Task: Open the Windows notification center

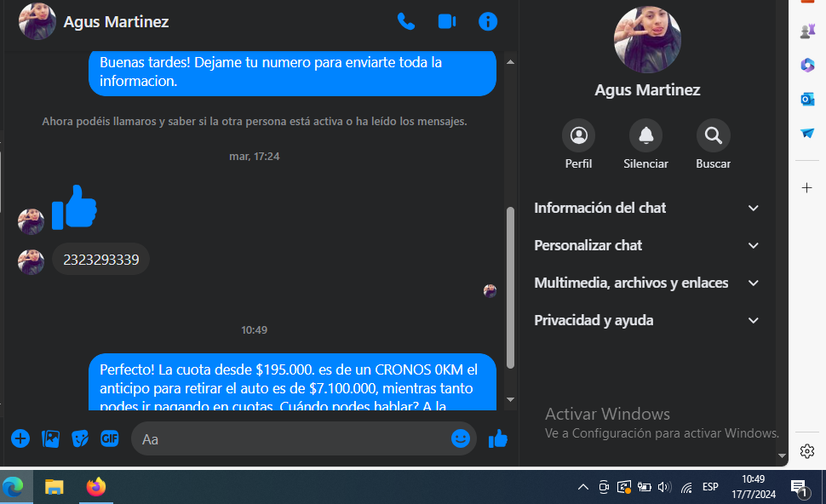Action: click(x=800, y=488)
